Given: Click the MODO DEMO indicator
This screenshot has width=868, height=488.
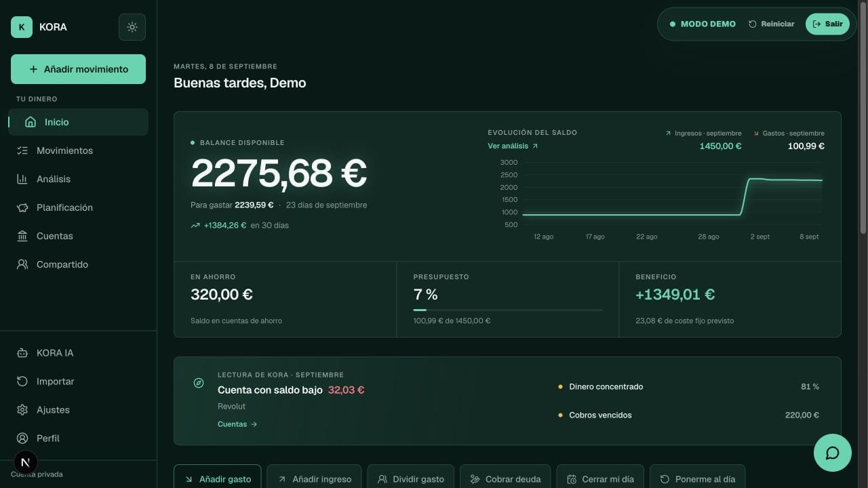Looking at the screenshot, I should click(x=703, y=24).
